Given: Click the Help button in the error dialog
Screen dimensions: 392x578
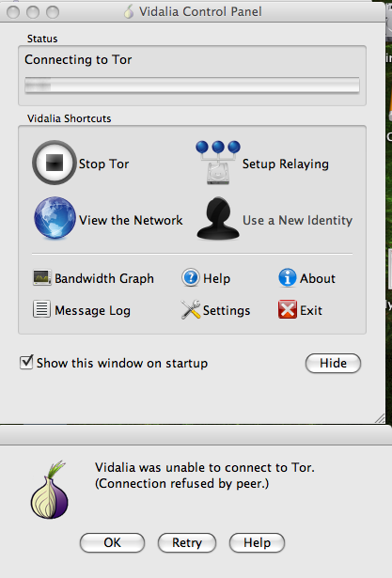Looking at the screenshot, I should (x=257, y=542).
